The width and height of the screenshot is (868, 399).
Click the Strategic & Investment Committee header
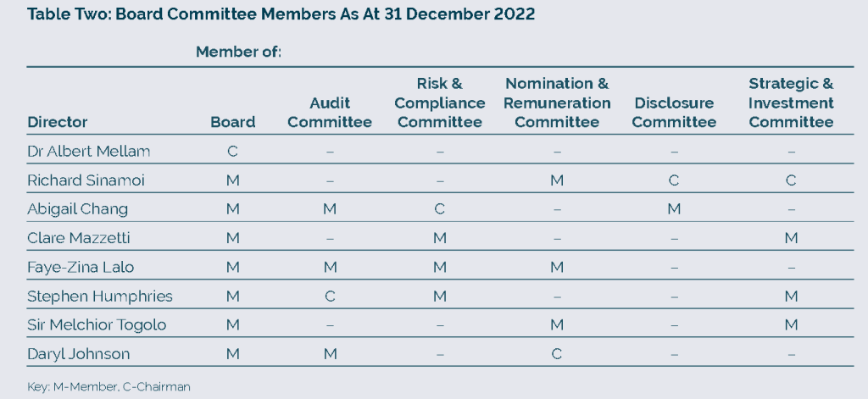tap(791, 103)
